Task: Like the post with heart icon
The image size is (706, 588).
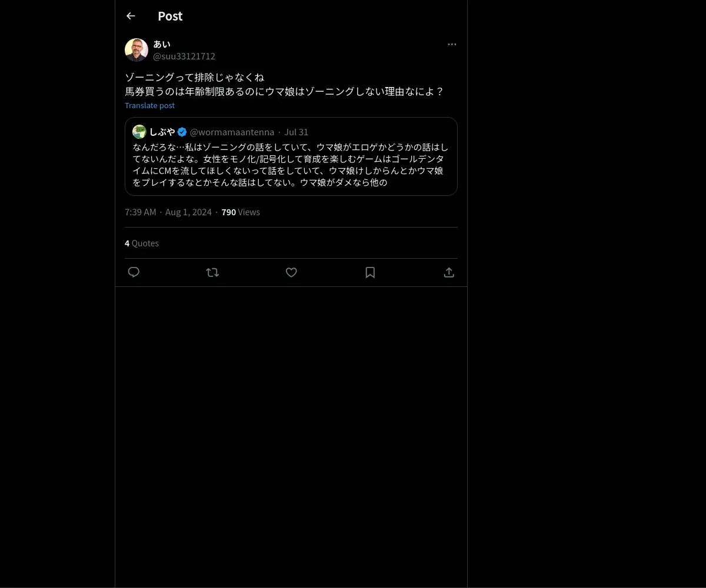Action: click(x=291, y=272)
